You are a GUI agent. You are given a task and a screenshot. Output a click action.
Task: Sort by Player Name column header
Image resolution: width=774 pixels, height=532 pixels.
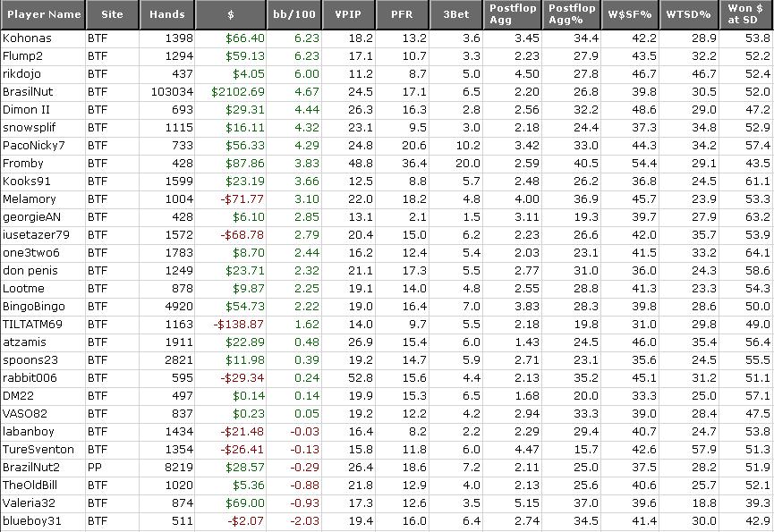coord(43,14)
